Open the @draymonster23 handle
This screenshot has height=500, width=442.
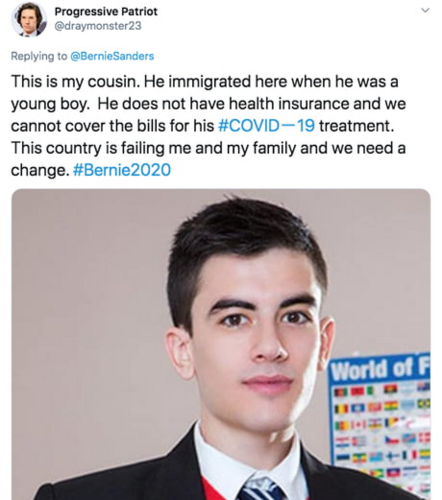click(98, 26)
